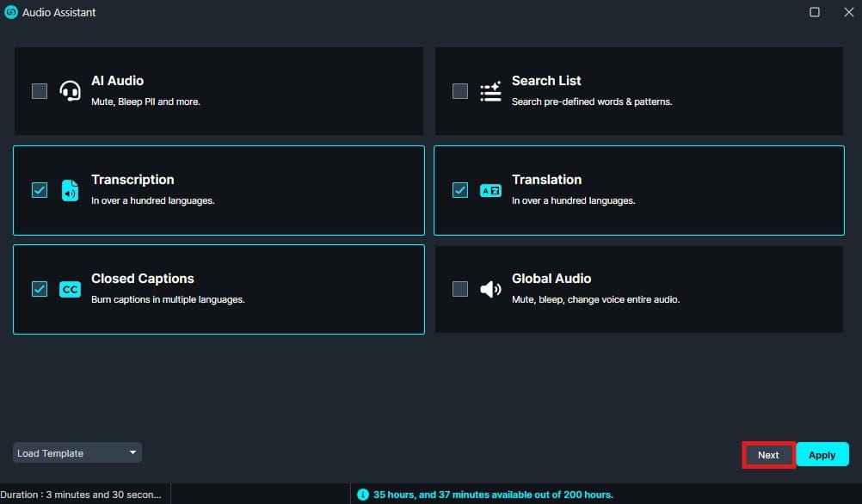Tick the Search List checkbox

[x=460, y=91]
